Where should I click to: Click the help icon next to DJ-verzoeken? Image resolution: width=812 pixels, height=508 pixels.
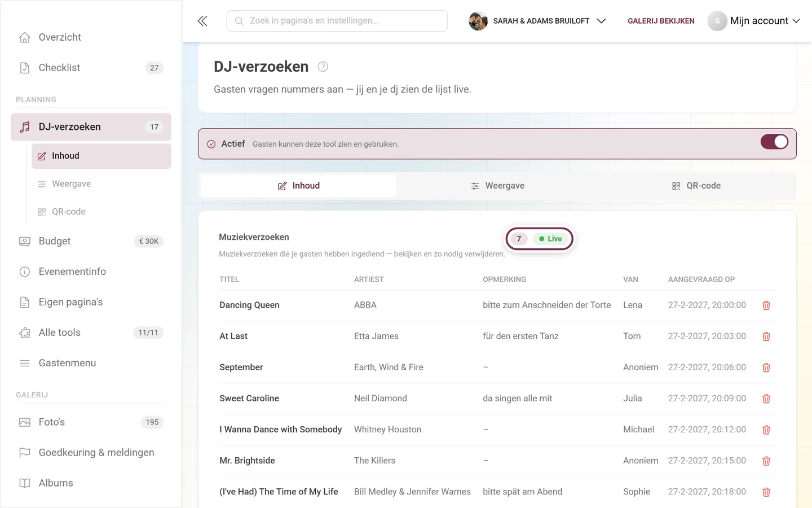(323, 67)
